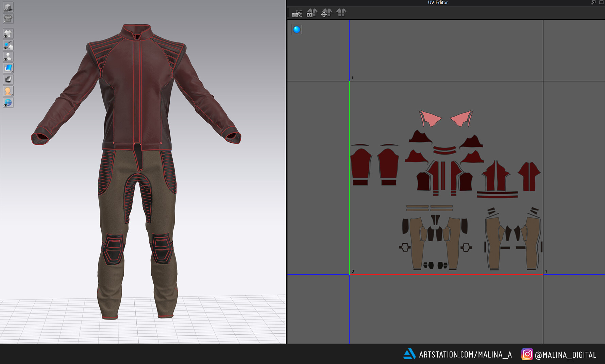Toggle 3D garment visibility in the sidebar
This screenshot has height=364, width=605.
(x=8, y=33)
